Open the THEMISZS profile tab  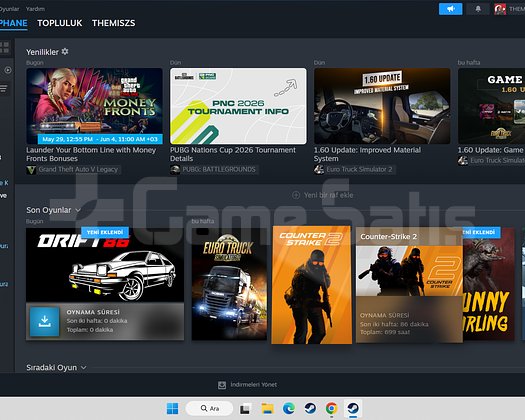[x=114, y=23]
